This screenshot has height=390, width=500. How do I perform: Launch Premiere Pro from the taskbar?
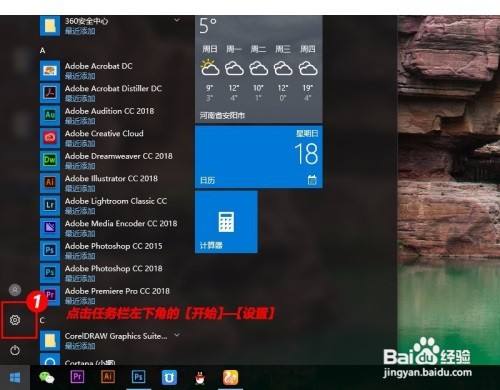pyautogui.click(x=77, y=377)
